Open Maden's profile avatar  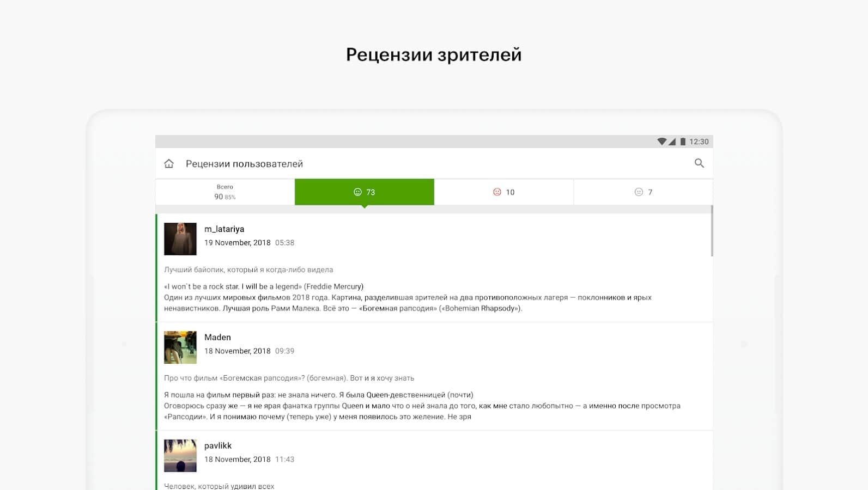tap(180, 347)
